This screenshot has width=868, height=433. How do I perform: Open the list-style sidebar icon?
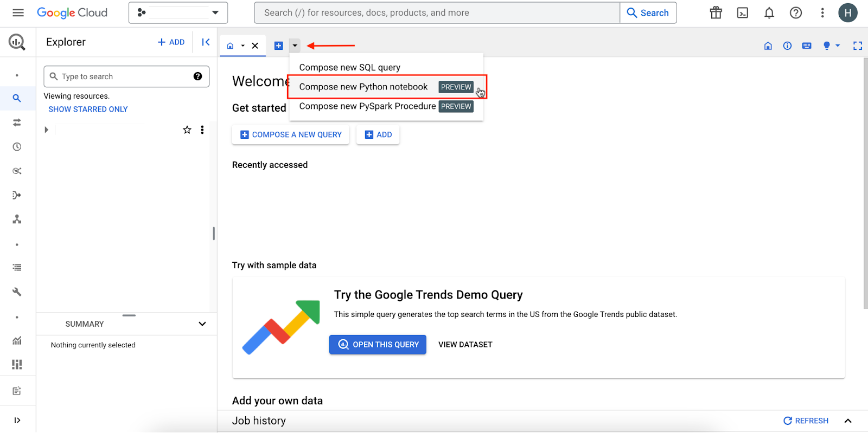click(x=17, y=267)
